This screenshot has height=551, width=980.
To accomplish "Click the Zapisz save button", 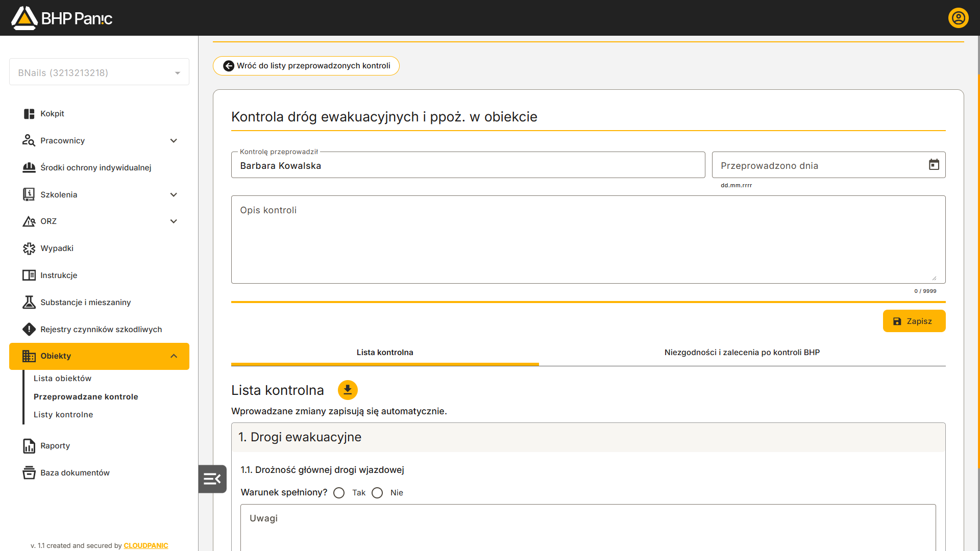I will click(x=914, y=321).
